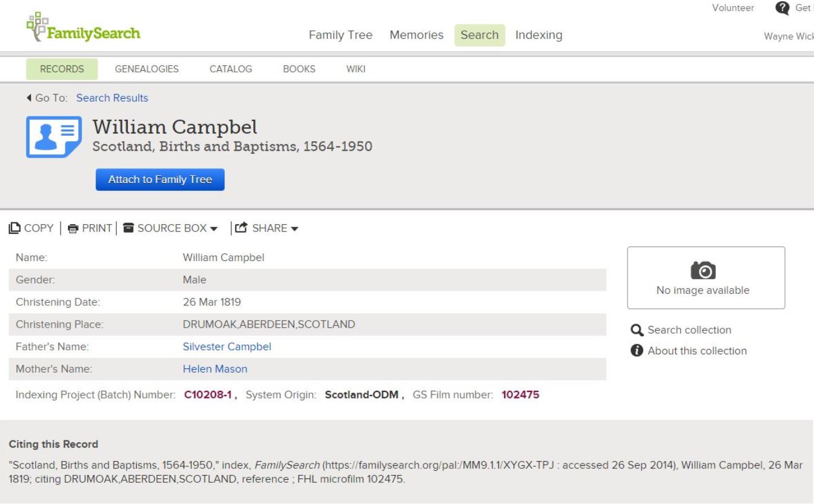814x504 pixels.
Task: Click the Source Box icon
Action: click(128, 228)
